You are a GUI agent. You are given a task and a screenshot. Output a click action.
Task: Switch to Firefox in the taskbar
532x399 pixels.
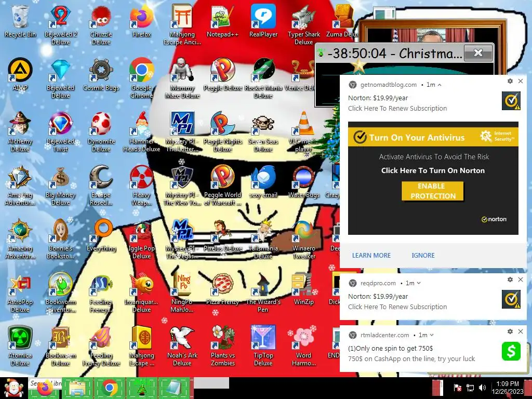click(x=45, y=389)
